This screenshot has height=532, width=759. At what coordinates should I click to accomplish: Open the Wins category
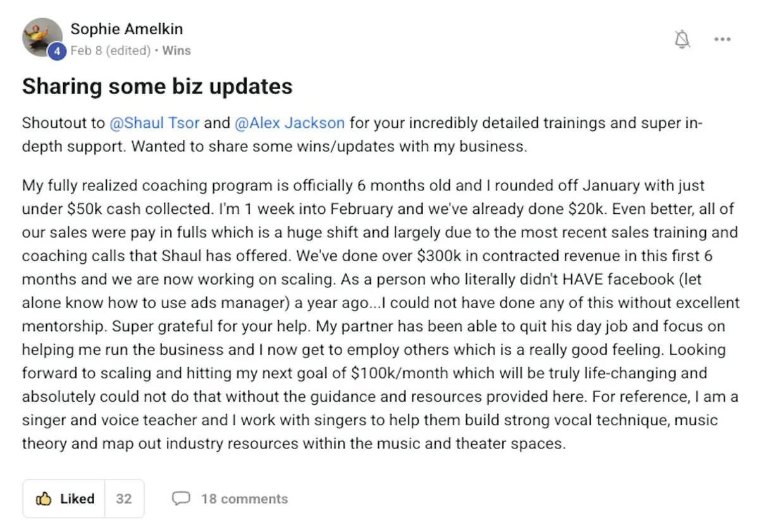(x=176, y=51)
